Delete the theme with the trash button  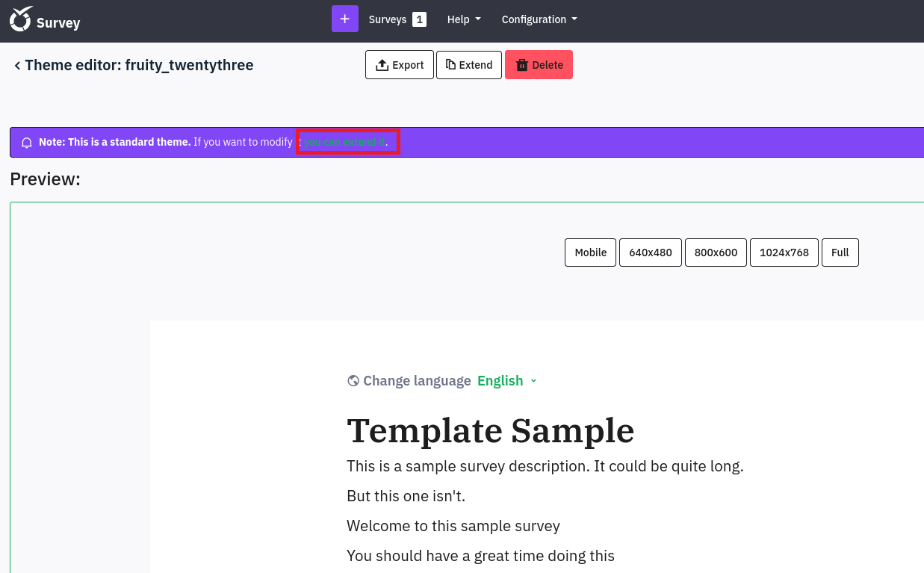pos(539,65)
